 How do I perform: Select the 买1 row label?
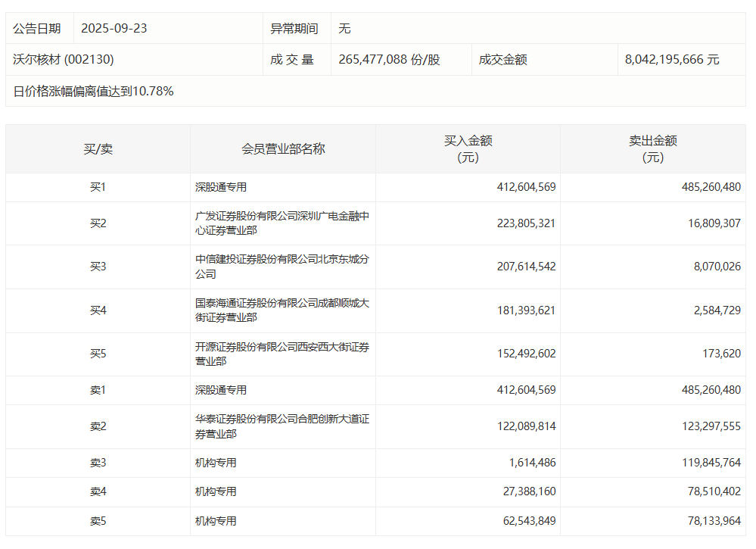98,187
